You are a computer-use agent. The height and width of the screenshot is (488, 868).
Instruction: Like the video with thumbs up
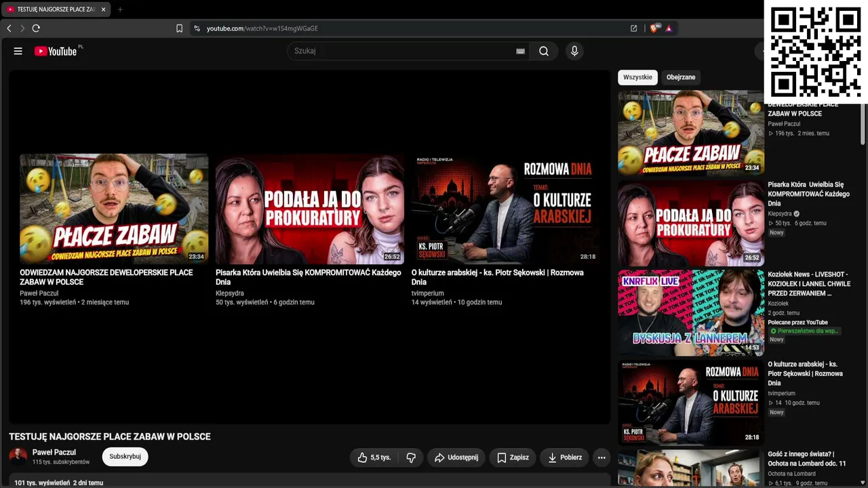374,457
